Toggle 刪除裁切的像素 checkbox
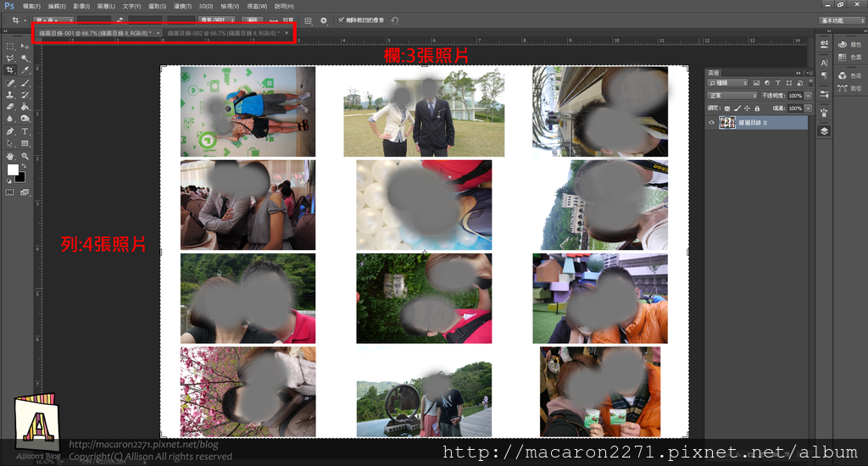Viewport: 868px width, 466px height. click(342, 20)
